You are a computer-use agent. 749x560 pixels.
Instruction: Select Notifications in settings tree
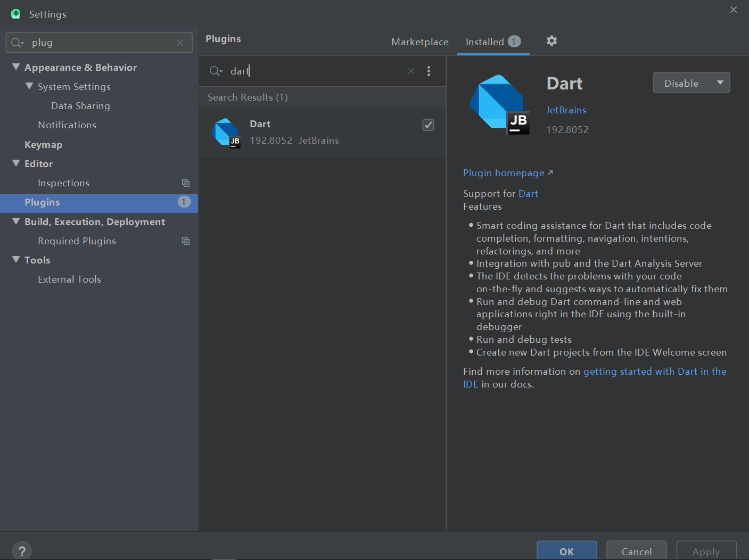point(67,125)
